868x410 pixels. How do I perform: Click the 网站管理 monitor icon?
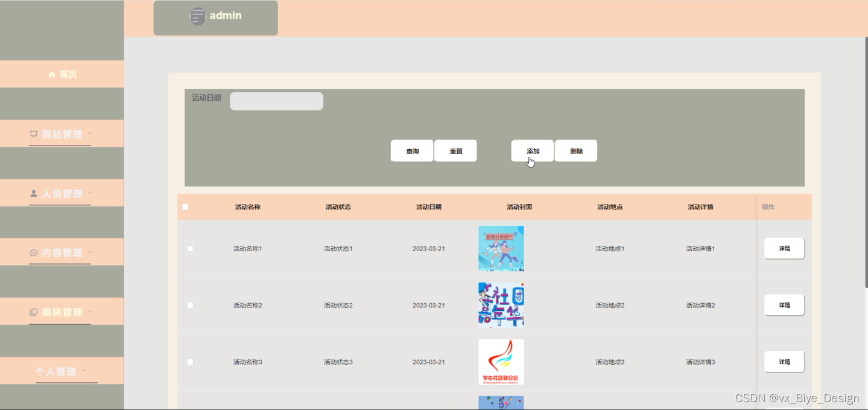[34, 134]
